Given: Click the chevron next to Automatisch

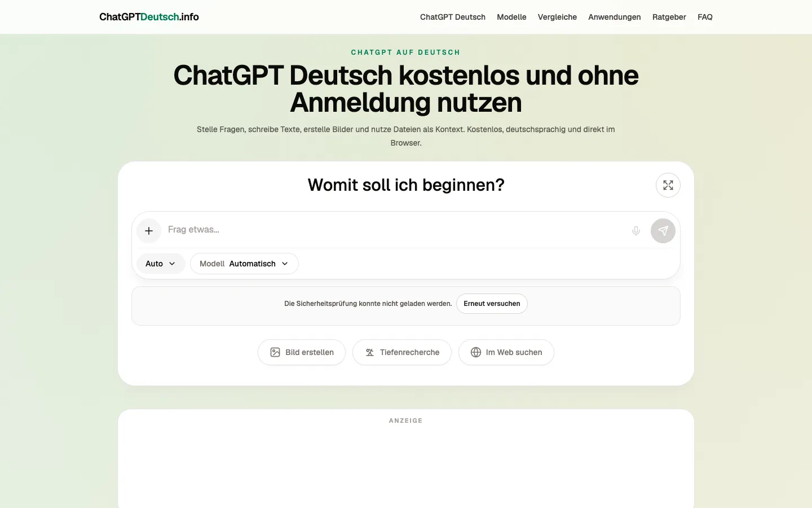Looking at the screenshot, I should tap(285, 264).
